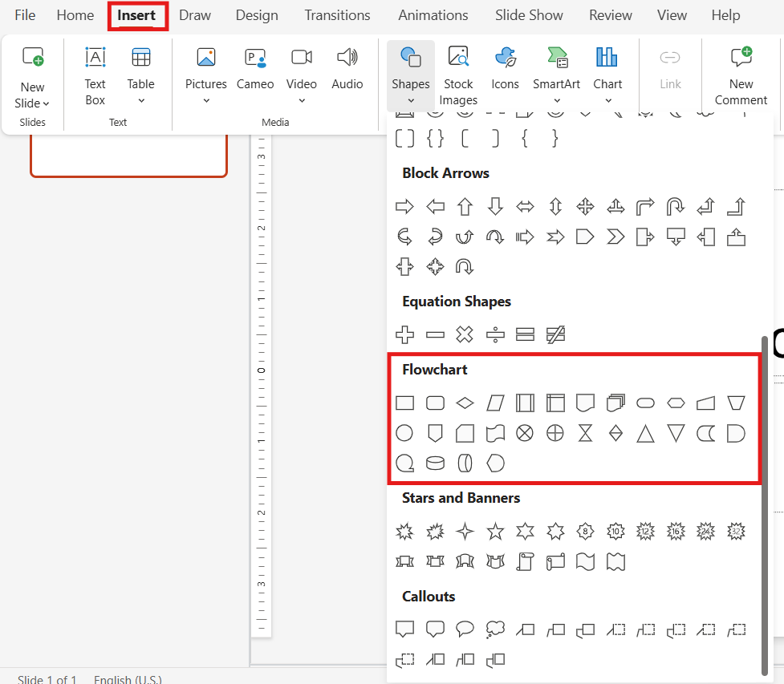This screenshot has width=784, height=684.
Task: Select the Double Brace shape
Action: [x=435, y=139]
